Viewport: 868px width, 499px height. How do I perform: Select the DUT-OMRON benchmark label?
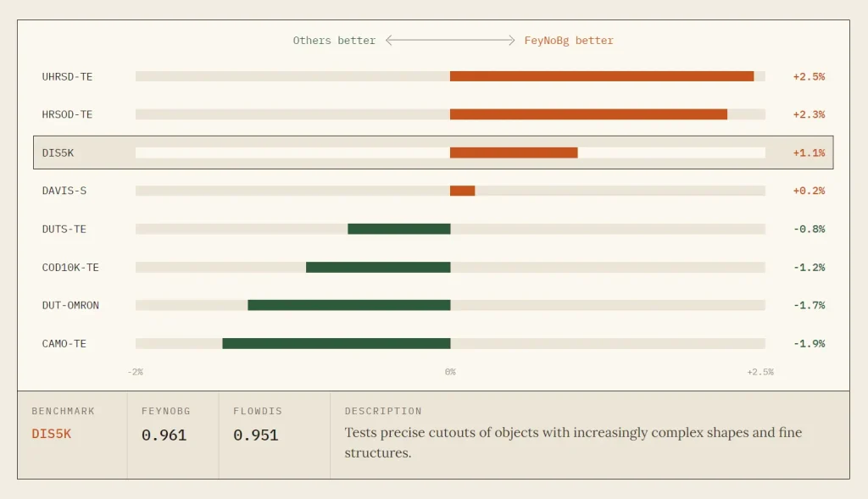pyautogui.click(x=70, y=305)
